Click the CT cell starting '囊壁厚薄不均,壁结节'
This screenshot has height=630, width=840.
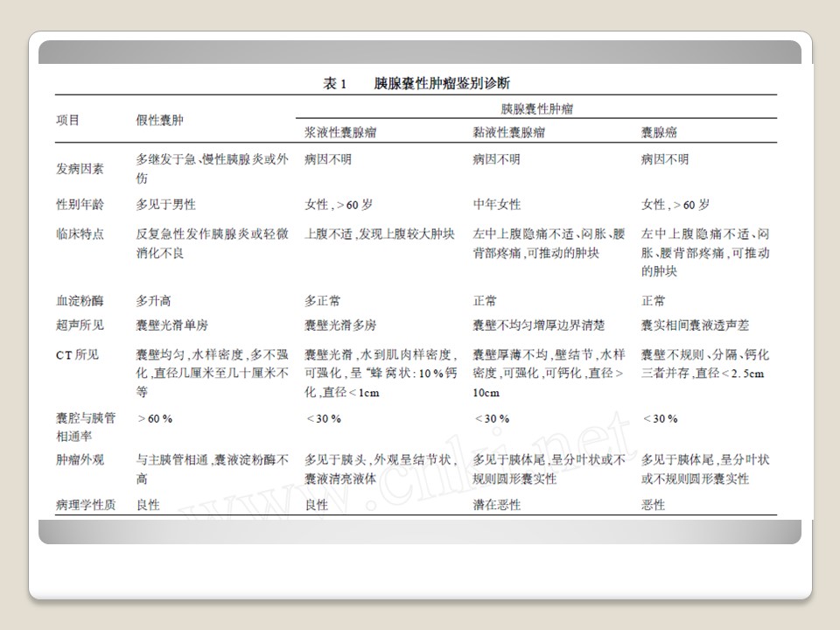tap(549, 373)
